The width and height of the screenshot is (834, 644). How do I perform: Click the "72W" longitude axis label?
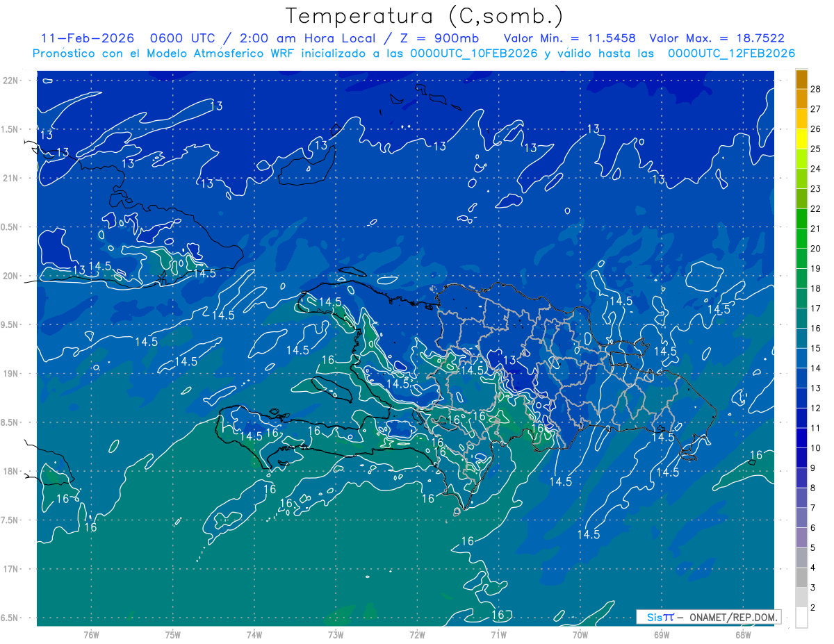coord(417,635)
